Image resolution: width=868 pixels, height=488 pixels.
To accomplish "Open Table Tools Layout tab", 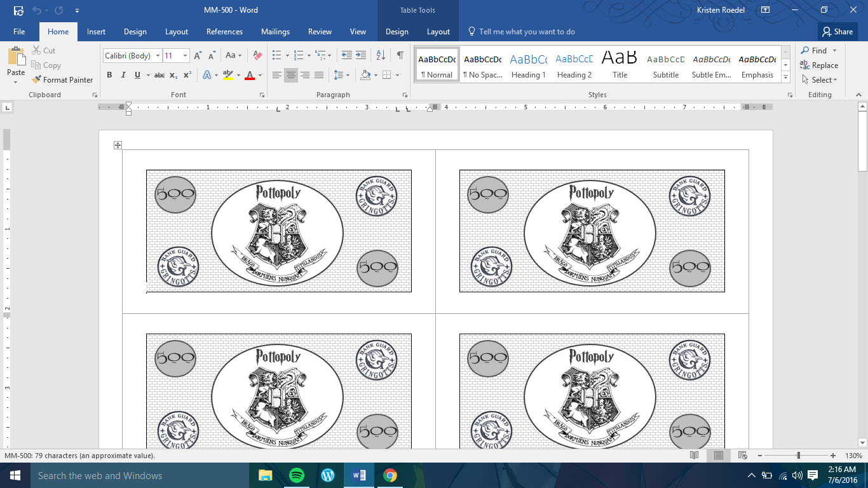I will click(438, 32).
